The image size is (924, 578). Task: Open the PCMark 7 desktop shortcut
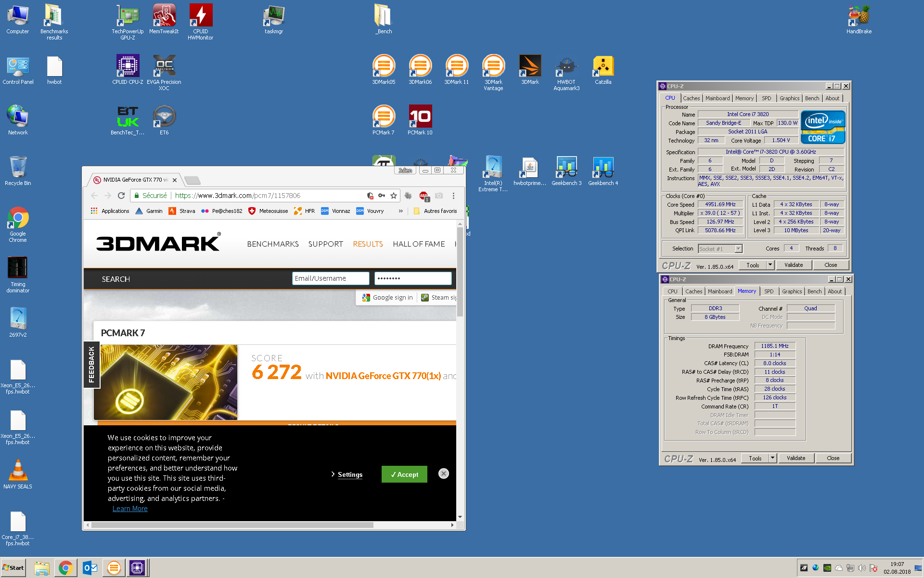[384, 120]
